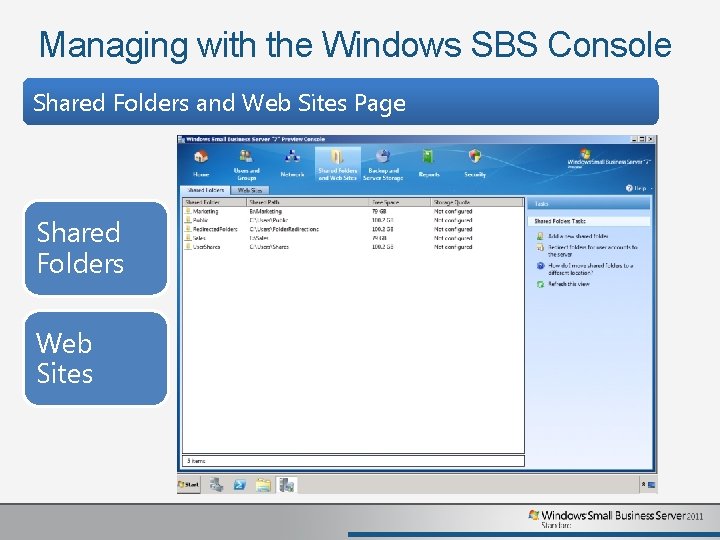
Task: Click Add a new shared folder icon
Action: point(540,236)
